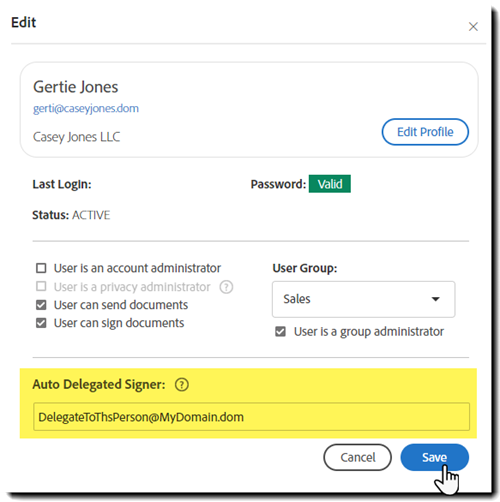The height and width of the screenshot is (502, 500).
Task: Click the Status: ACTIVE text
Action: point(71,215)
